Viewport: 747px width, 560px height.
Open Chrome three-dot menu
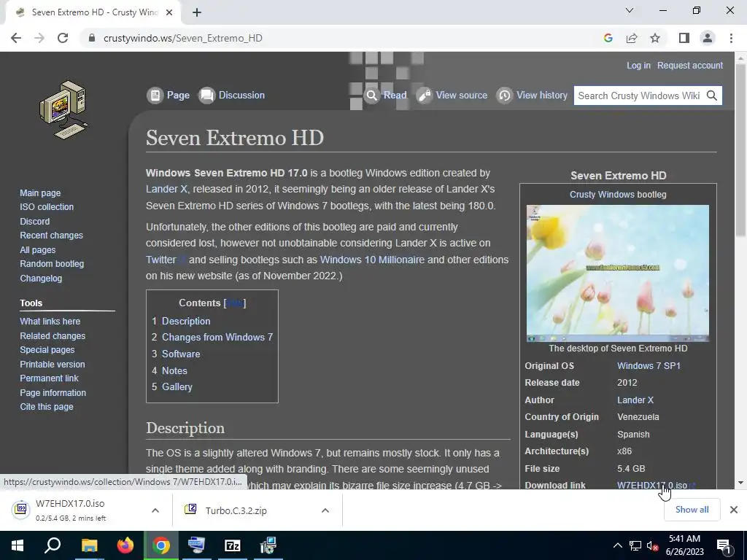731,38
